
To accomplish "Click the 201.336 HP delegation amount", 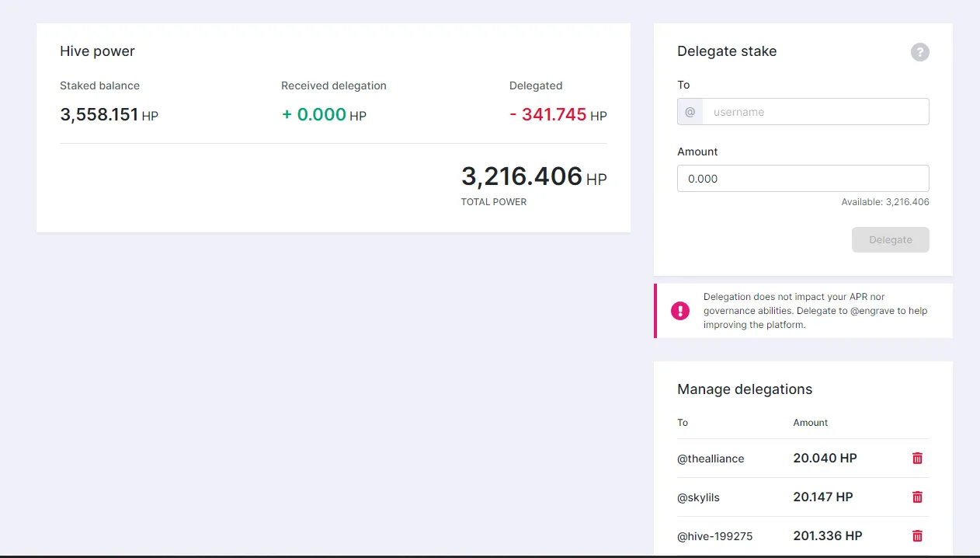I will [x=828, y=536].
